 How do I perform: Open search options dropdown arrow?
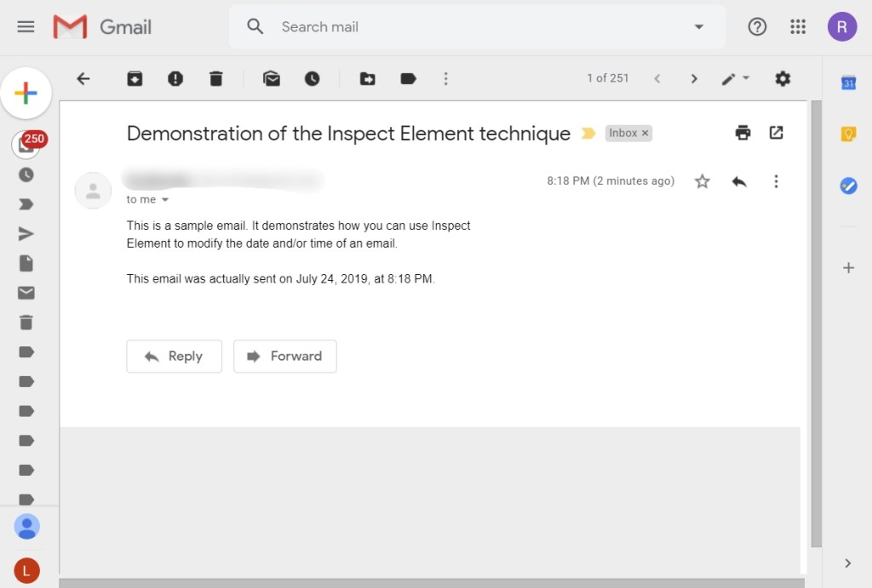(x=699, y=27)
